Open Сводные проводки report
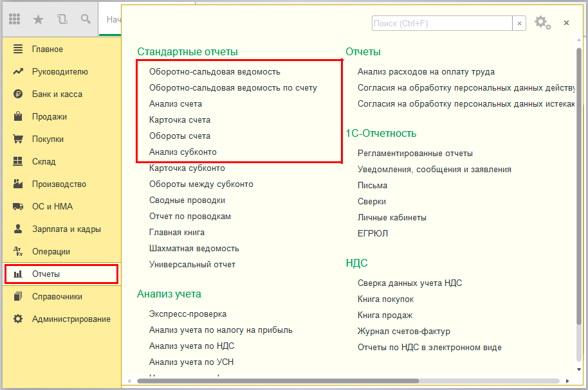 (x=187, y=200)
